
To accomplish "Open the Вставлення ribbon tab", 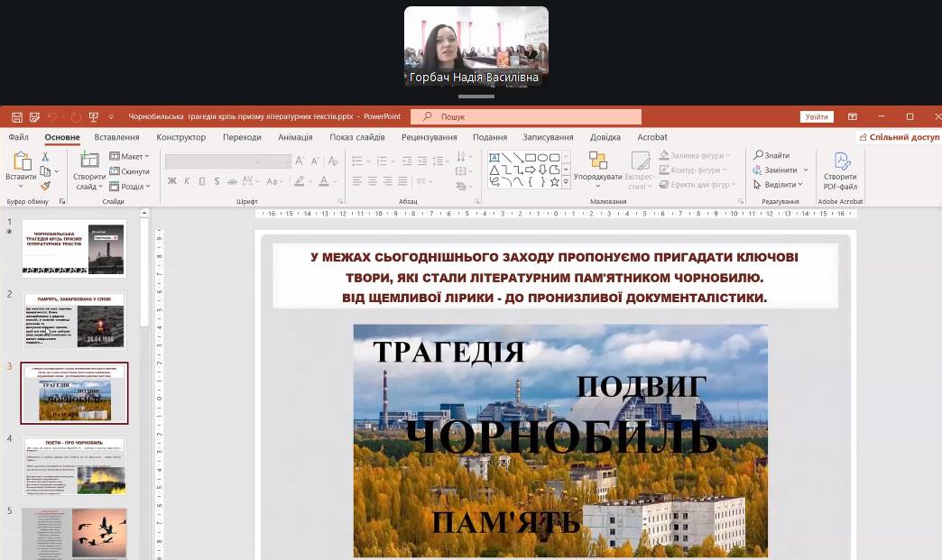I will [116, 137].
